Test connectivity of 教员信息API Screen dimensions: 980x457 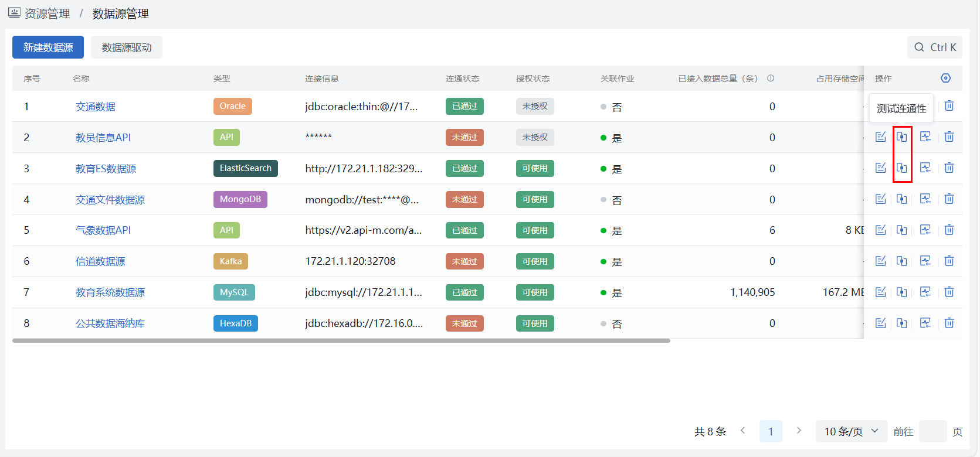(x=902, y=137)
